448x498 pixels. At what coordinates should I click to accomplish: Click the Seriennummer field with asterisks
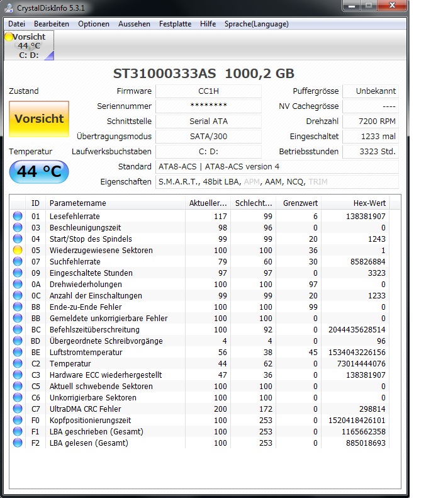click(209, 106)
